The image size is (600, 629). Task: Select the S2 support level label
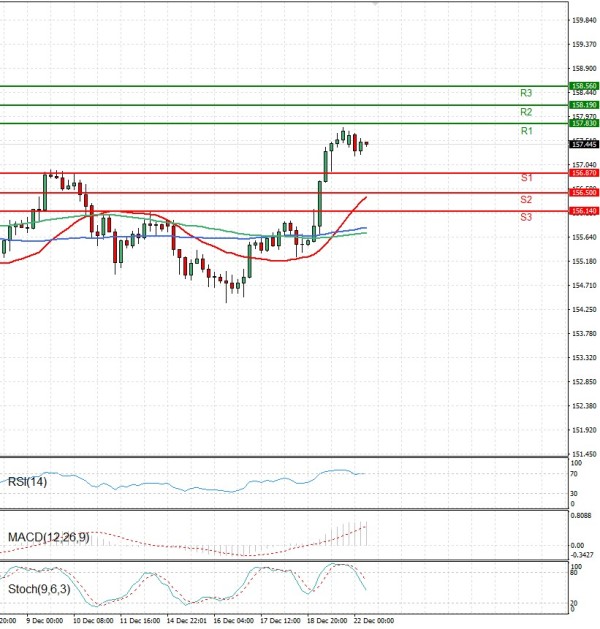click(526, 200)
